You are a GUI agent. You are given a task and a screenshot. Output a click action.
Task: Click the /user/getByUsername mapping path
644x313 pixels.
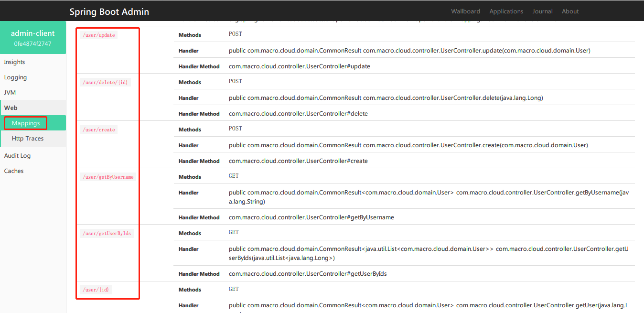coord(108,177)
